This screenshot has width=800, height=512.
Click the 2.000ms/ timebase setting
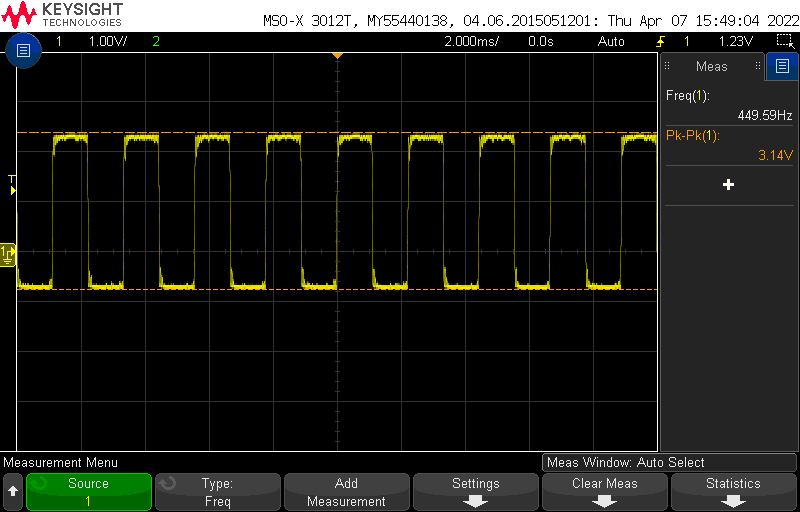pyautogui.click(x=474, y=42)
